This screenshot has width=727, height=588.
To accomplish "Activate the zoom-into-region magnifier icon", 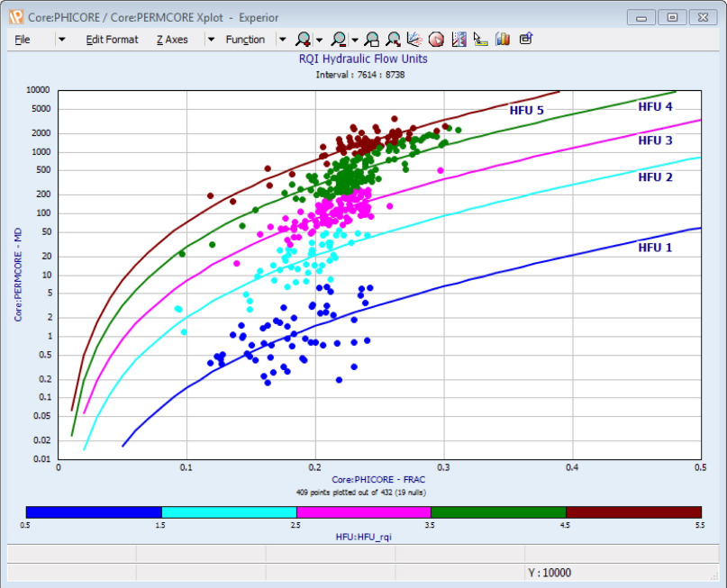I will point(392,39).
